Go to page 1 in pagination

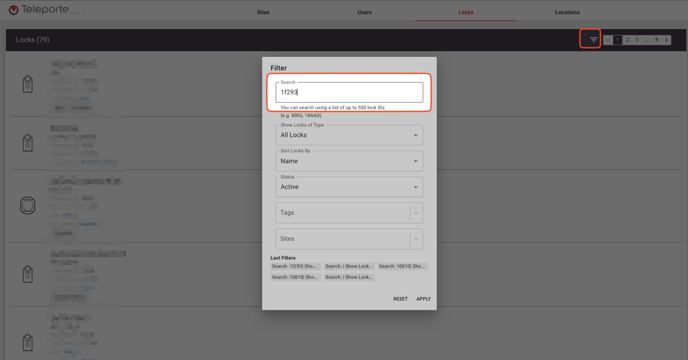(x=617, y=40)
